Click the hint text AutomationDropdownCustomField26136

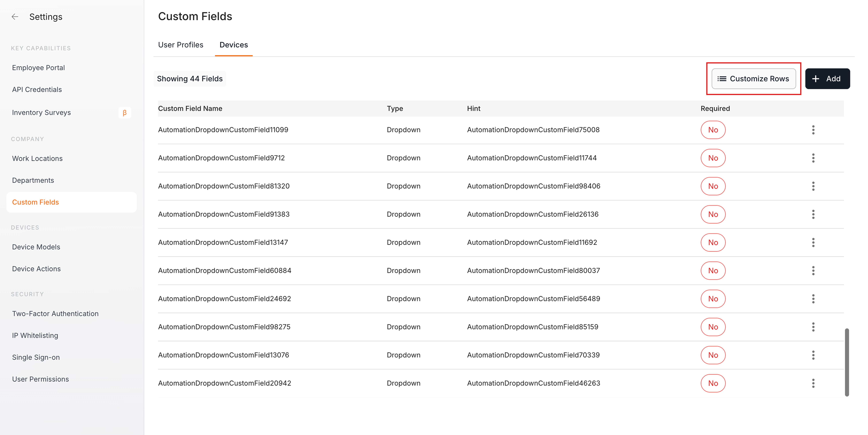[533, 214]
